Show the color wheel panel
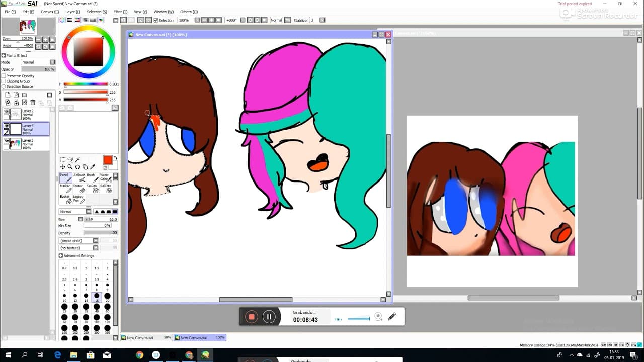644x362 pixels. 62,20
